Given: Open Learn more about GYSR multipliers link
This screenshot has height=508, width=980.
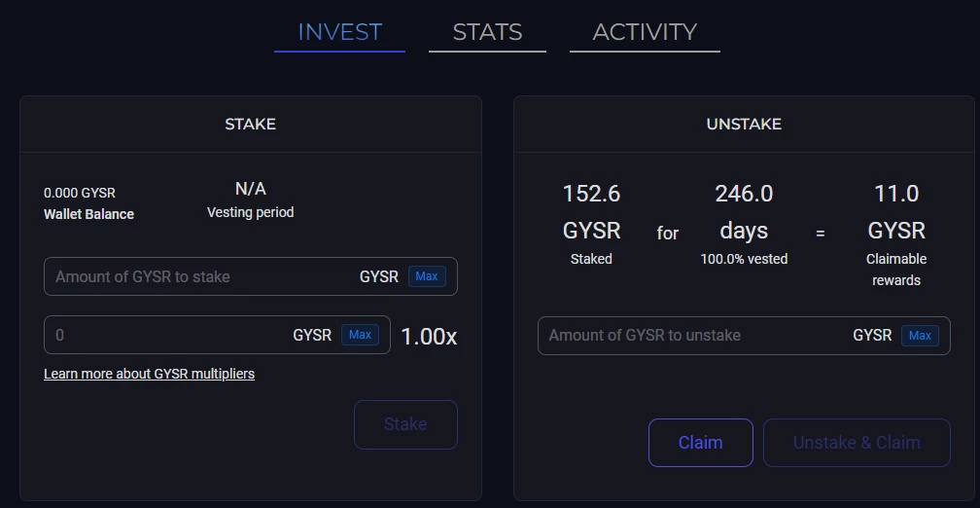Looking at the screenshot, I should (x=149, y=374).
